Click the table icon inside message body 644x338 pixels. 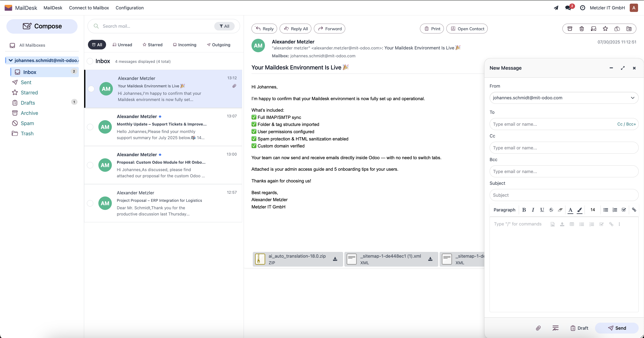[572, 224]
